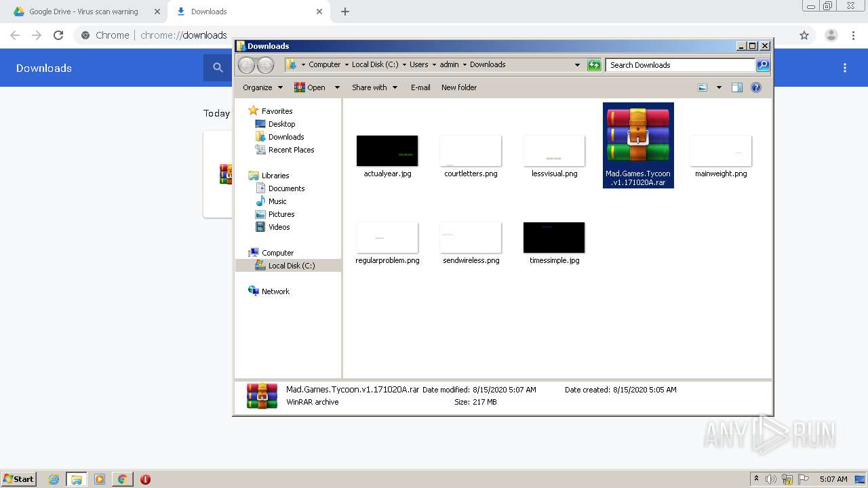Image resolution: width=868 pixels, height=488 pixels.
Task: Open the Share with menu
Action: pos(374,87)
